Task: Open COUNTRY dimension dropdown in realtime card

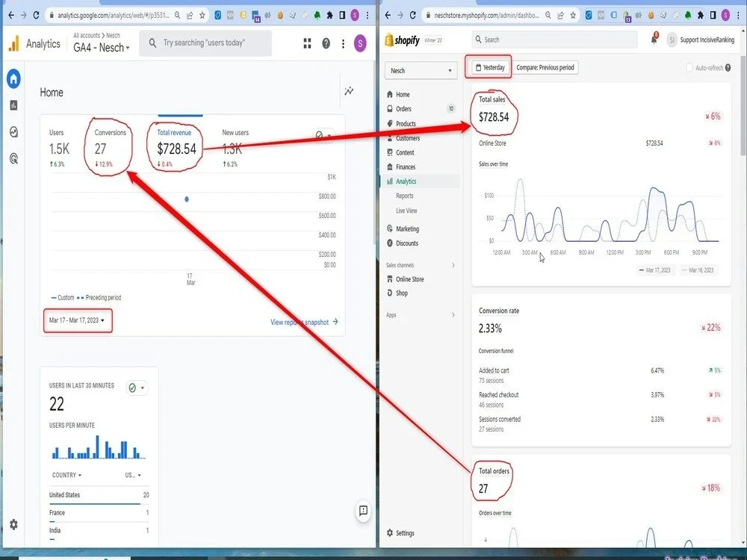Action: point(66,475)
